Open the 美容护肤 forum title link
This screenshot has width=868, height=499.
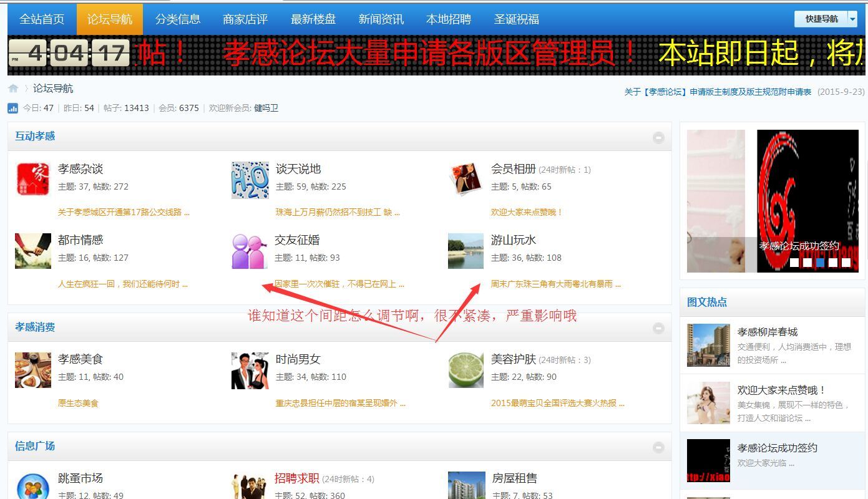(514, 359)
